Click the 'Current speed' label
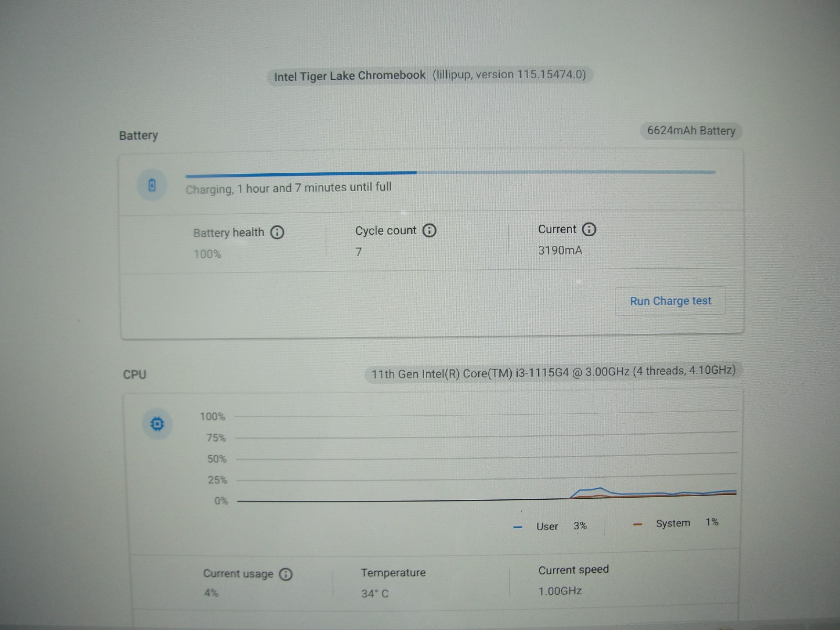This screenshot has width=840, height=630. pos(573,570)
